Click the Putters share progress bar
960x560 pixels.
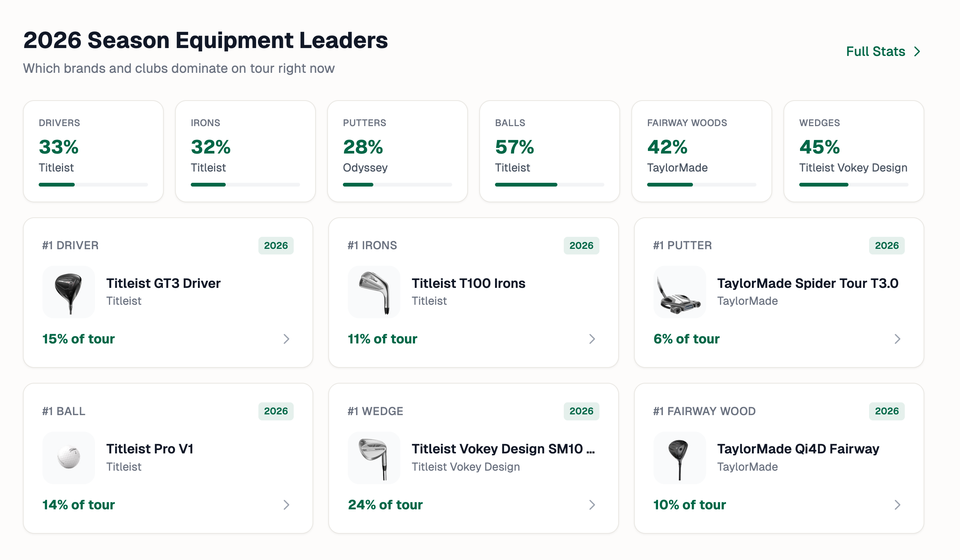pos(397,185)
